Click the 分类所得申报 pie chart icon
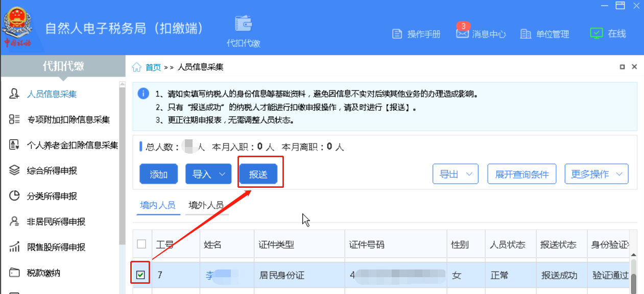 click(x=15, y=196)
